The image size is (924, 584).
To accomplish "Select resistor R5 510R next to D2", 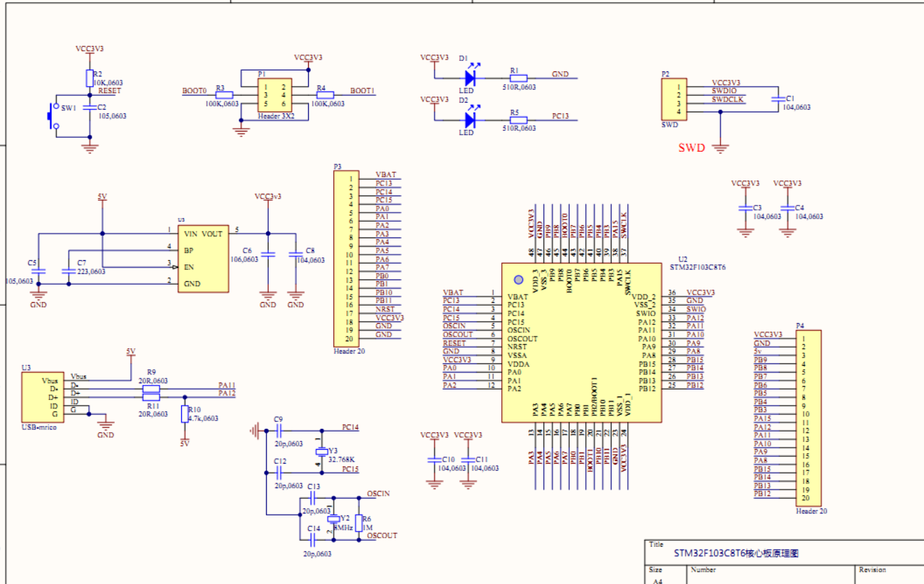I will tap(519, 120).
